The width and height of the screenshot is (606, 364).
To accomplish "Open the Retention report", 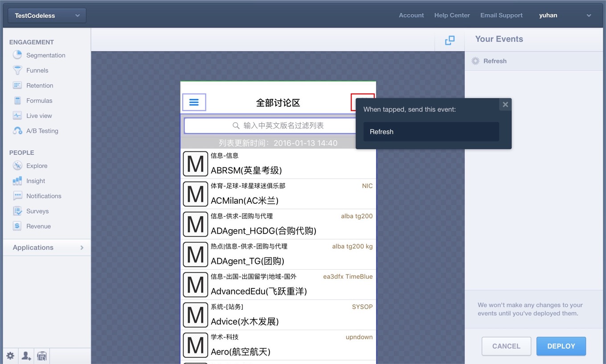I will click(x=40, y=85).
